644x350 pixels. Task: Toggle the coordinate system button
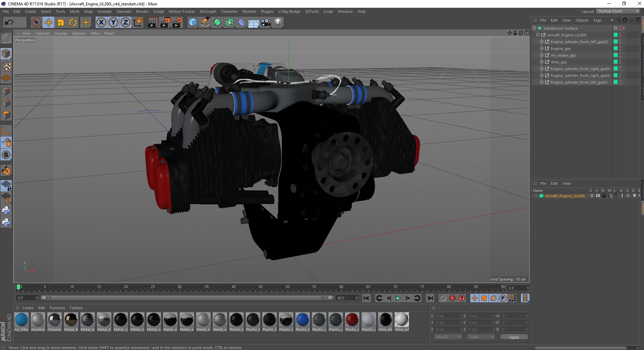[x=138, y=23]
